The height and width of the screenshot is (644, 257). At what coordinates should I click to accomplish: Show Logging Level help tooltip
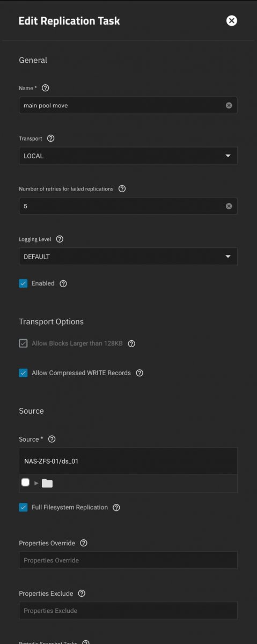(x=60, y=239)
